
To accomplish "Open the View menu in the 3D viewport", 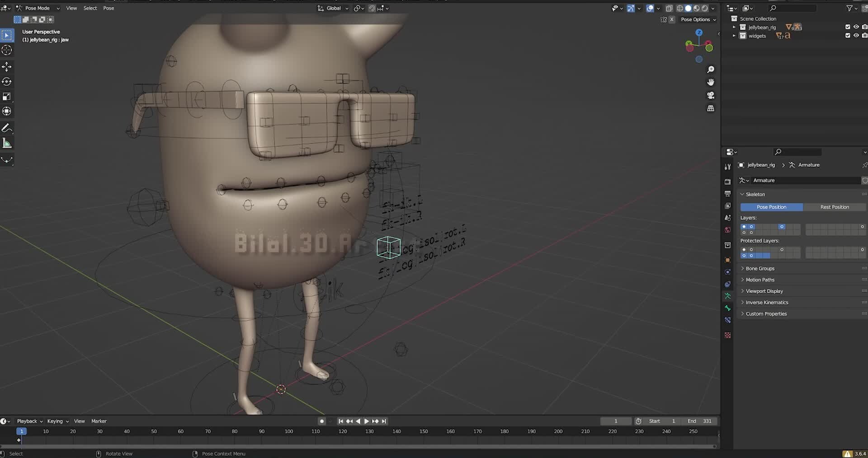I will click(x=71, y=8).
